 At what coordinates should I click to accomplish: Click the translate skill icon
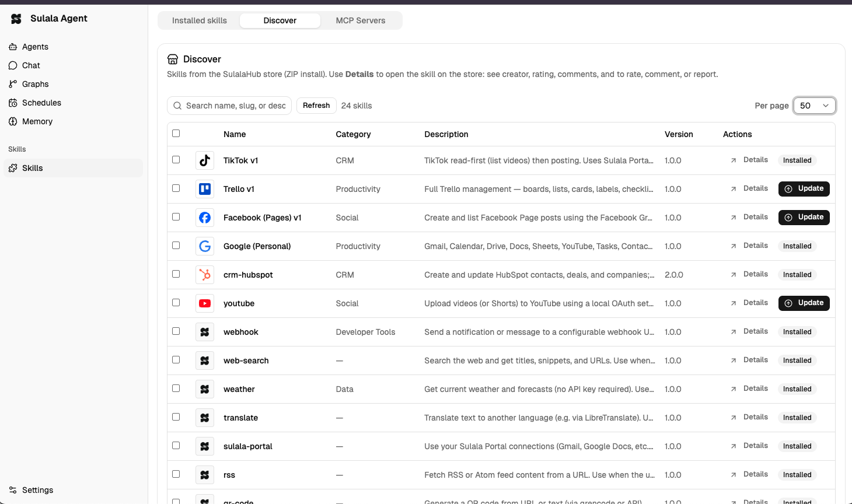[205, 418]
